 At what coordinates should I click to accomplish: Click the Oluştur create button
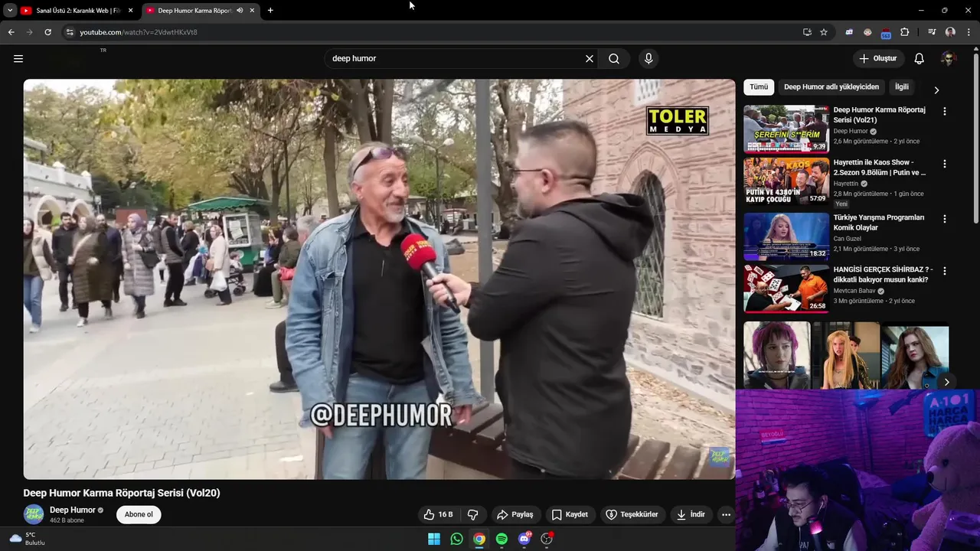tap(878, 58)
